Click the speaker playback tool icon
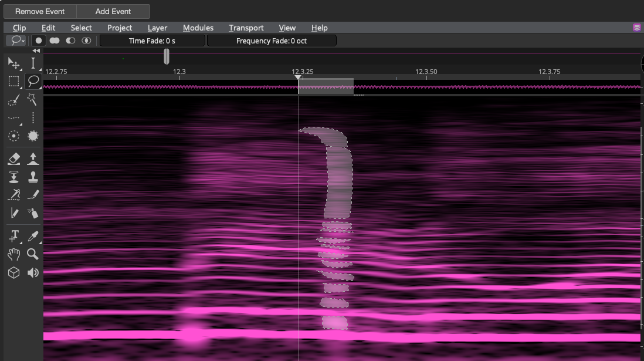The width and height of the screenshot is (644, 361). click(x=33, y=272)
